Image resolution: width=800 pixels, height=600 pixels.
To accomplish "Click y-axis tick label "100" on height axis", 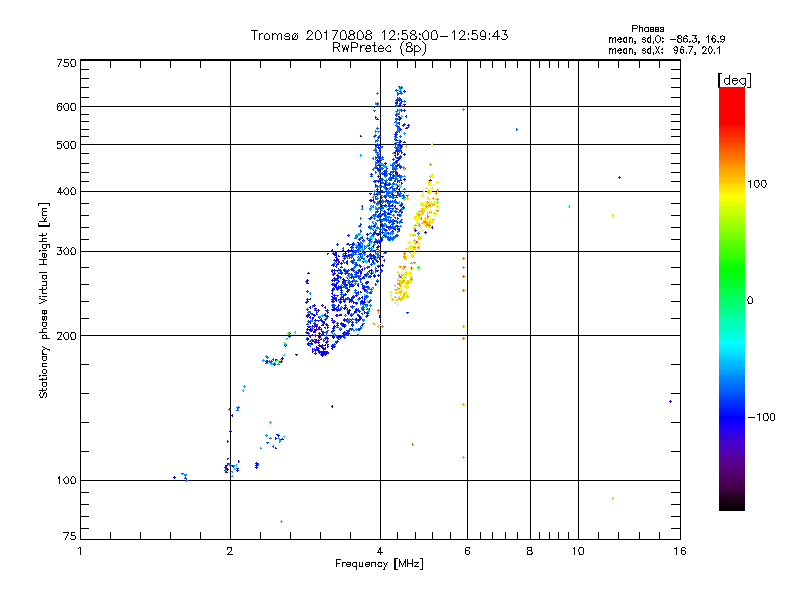I will click(66, 481).
